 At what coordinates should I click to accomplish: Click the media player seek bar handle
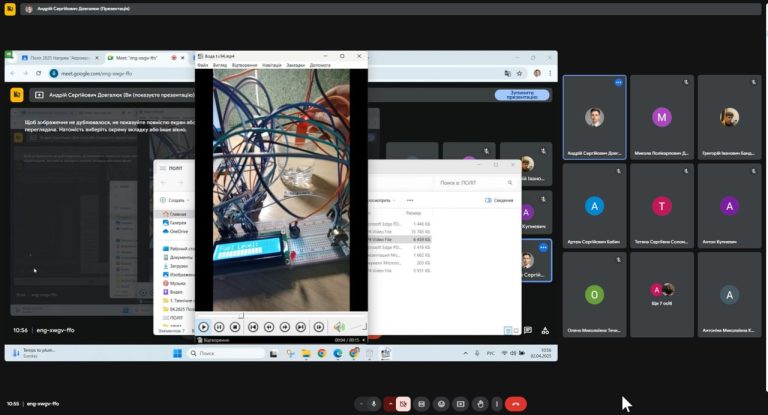pyautogui.click(x=240, y=316)
